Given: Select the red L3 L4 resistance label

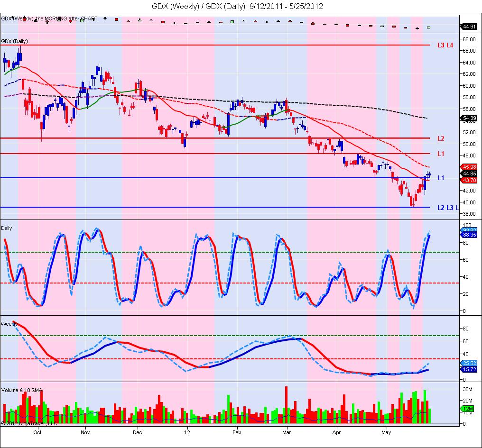Looking at the screenshot, I should click(x=445, y=45).
